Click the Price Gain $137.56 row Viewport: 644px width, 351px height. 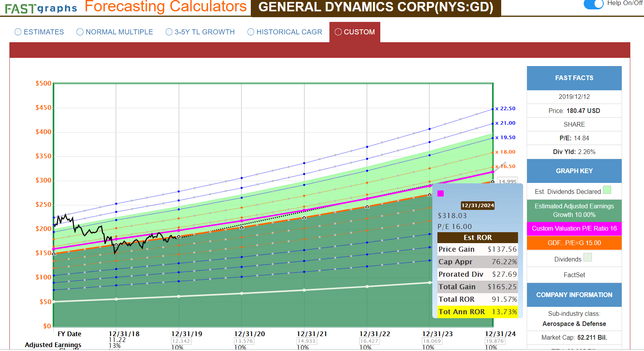click(x=478, y=249)
